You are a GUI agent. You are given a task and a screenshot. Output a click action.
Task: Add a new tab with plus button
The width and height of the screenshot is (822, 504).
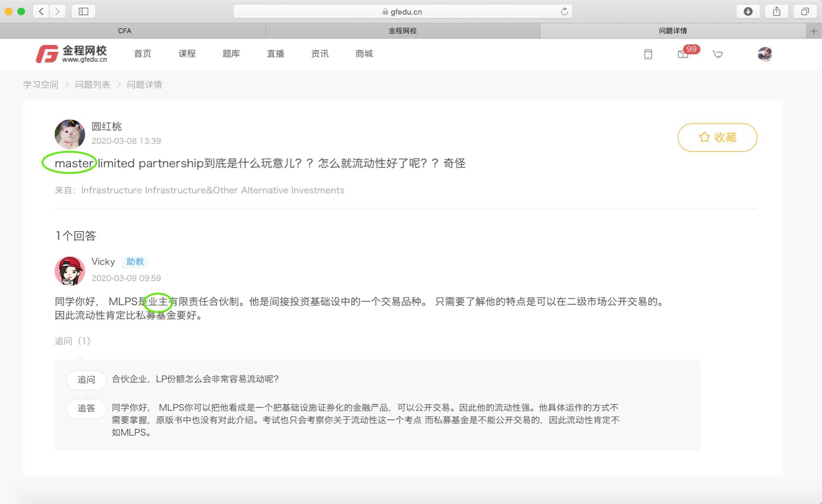814,31
